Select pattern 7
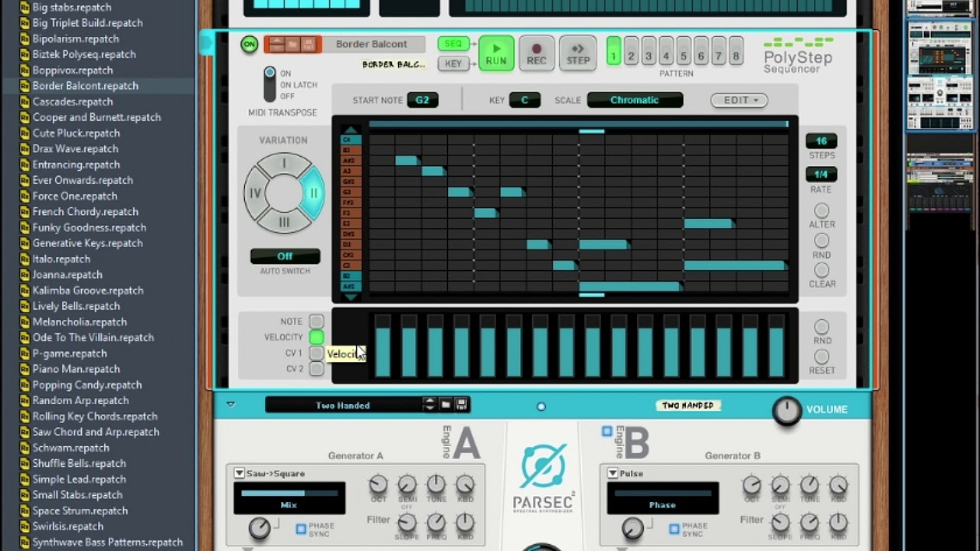This screenshot has height=551, width=980. pyautogui.click(x=718, y=51)
